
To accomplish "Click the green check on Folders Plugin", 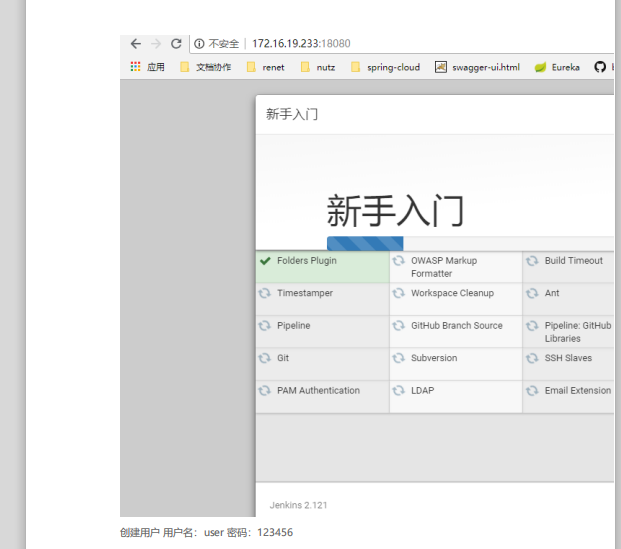I will pyautogui.click(x=265, y=261).
